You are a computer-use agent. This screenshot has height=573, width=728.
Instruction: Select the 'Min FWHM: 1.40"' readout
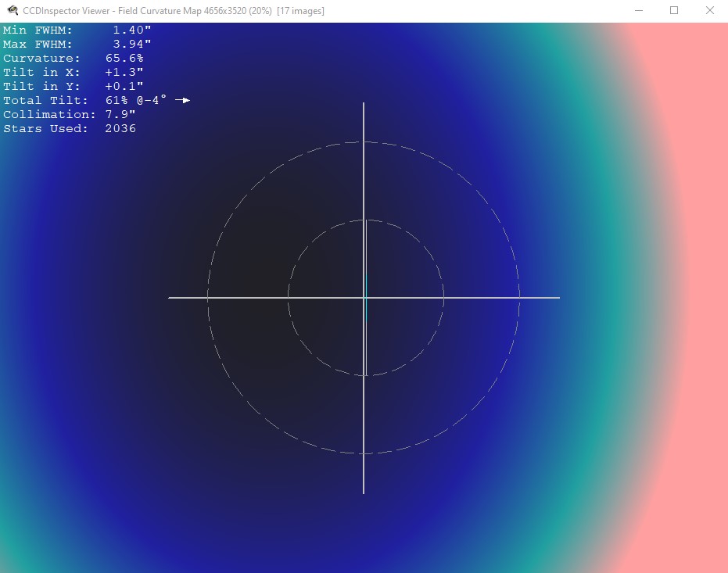tap(77, 30)
